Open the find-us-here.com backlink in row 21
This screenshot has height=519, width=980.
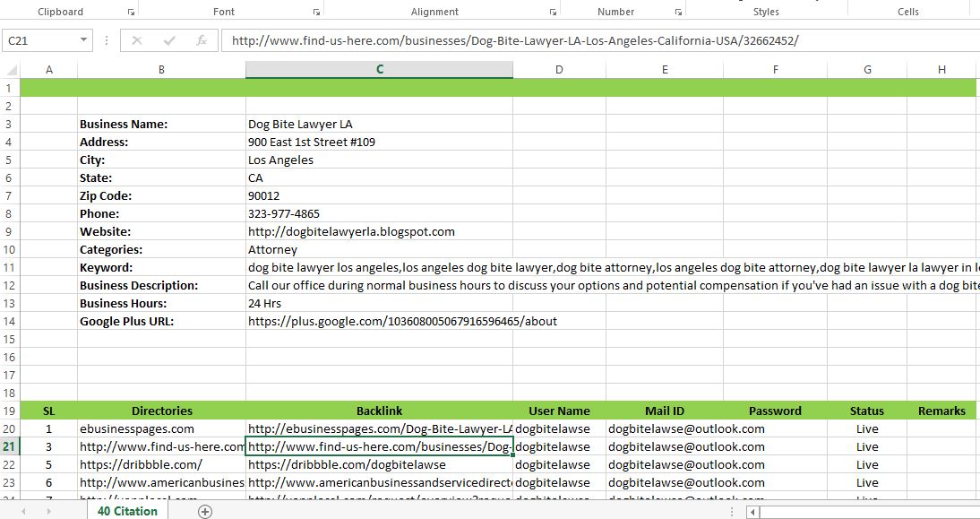click(x=376, y=446)
